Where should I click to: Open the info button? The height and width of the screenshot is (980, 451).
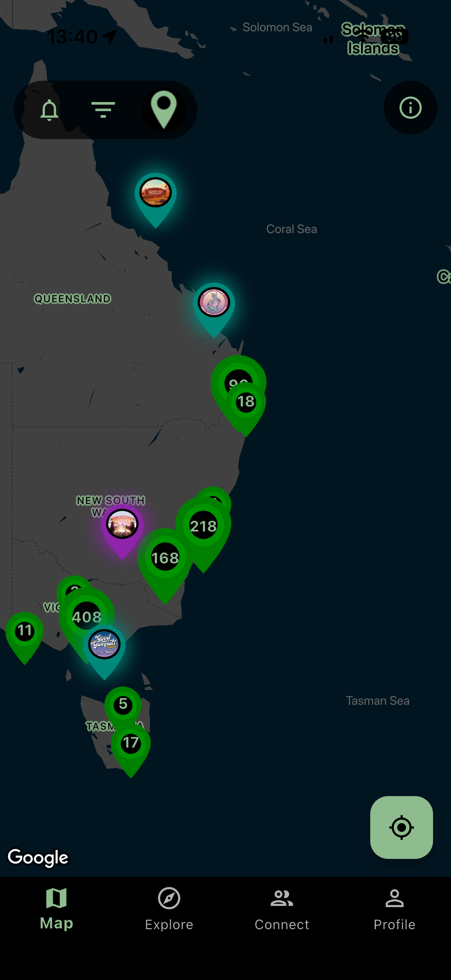[x=410, y=108]
